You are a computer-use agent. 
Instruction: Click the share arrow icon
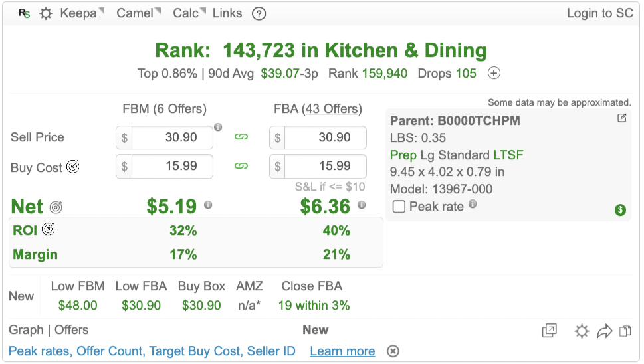(604, 331)
